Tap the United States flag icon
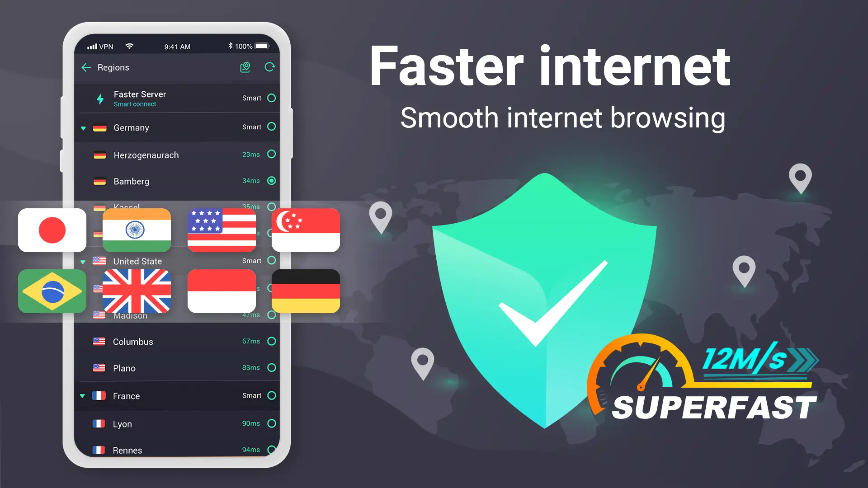Viewport: 868px width, 488px height. pos(221,230)
